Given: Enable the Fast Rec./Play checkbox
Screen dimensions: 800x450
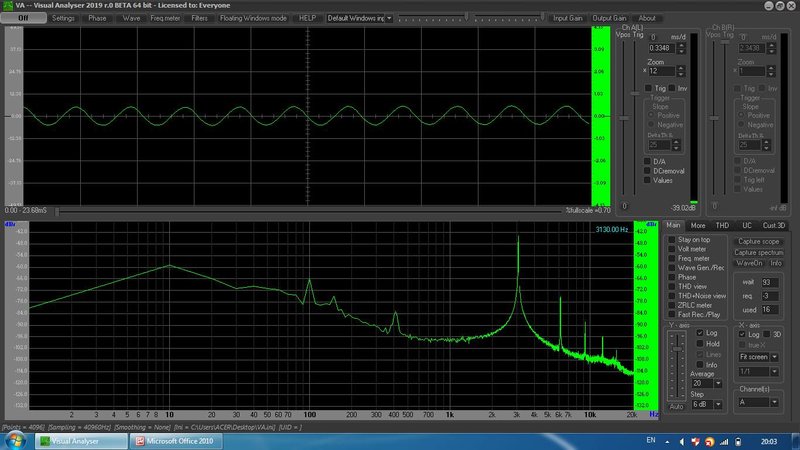Looking at the screenshot, I should click(x=672, y=314).
